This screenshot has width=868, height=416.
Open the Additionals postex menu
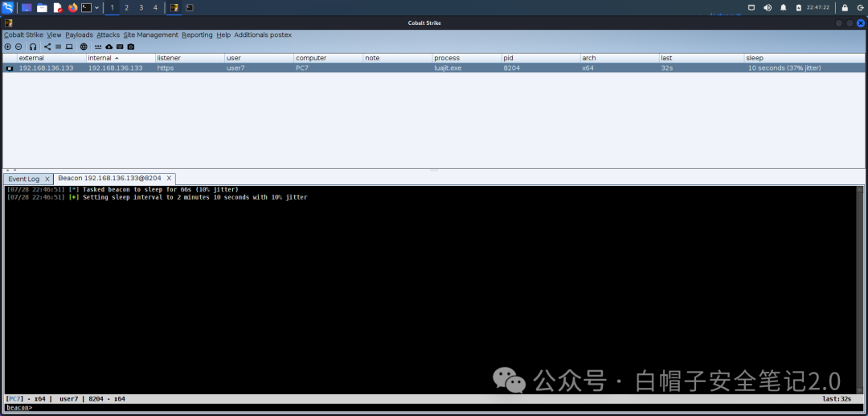point(263,35)
